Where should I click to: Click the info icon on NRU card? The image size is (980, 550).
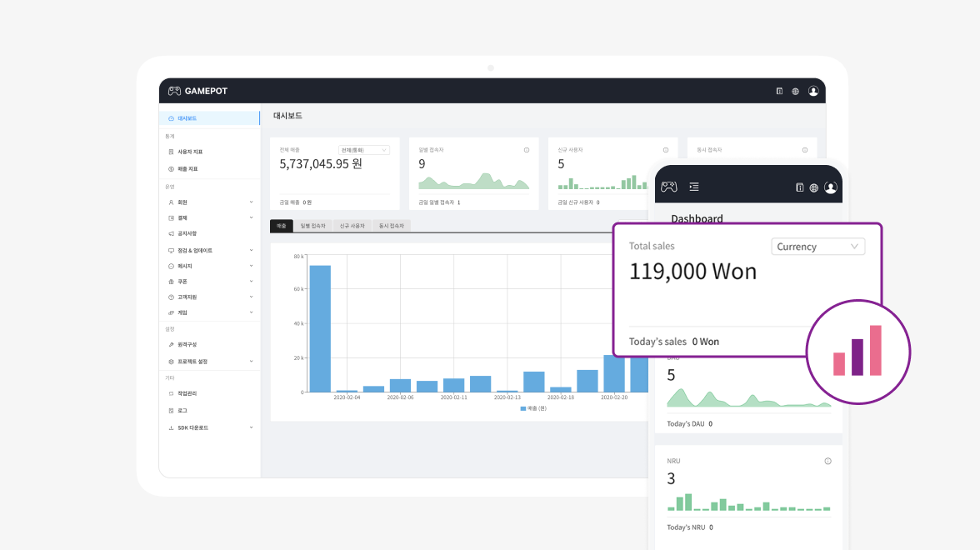click(827, 462)
